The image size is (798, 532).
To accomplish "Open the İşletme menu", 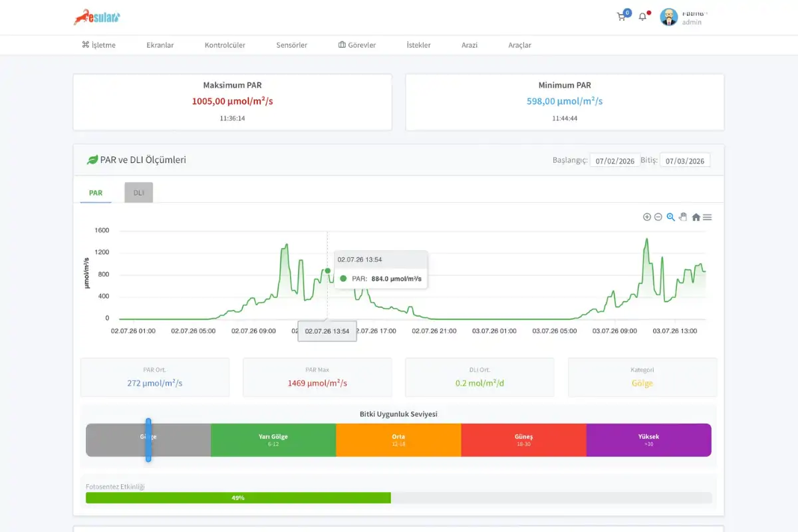I will (x=98, y=45).
